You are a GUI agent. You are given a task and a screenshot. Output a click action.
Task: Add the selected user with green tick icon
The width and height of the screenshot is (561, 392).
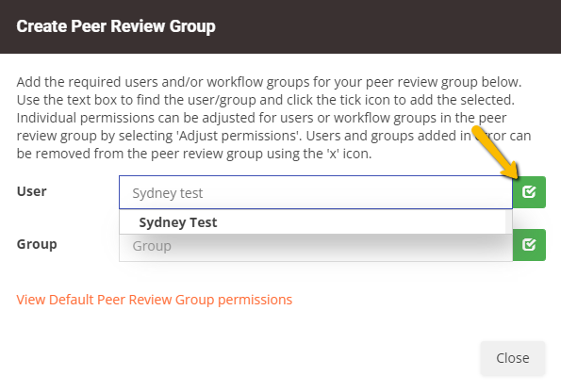click(x=529, y=192)
